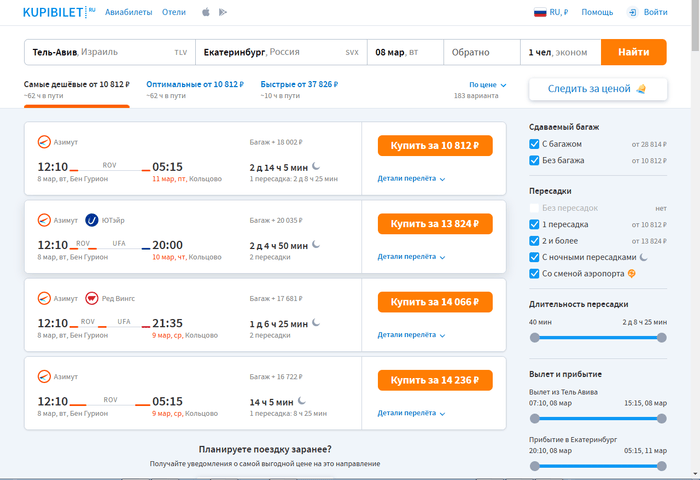Viewport: 700px width, 480px height.
Task: Click the UTair airline logo
Action: coord(92,220)
